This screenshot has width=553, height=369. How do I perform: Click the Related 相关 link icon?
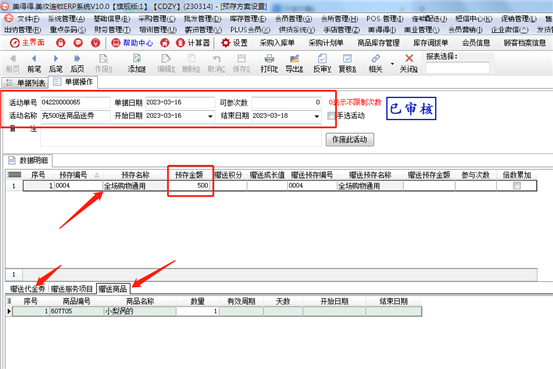(x=376, y=59)
